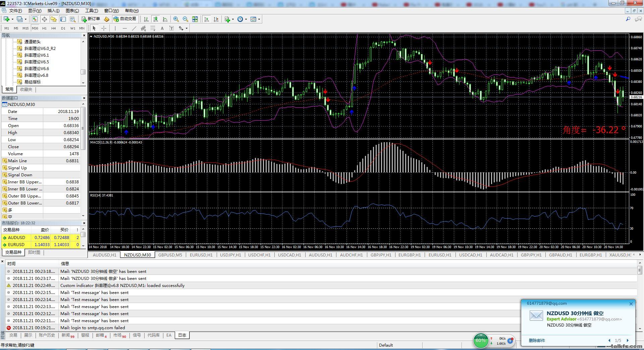
Task: Open the Strategy Tester magnifier icon
Action: tap(72, 19)
